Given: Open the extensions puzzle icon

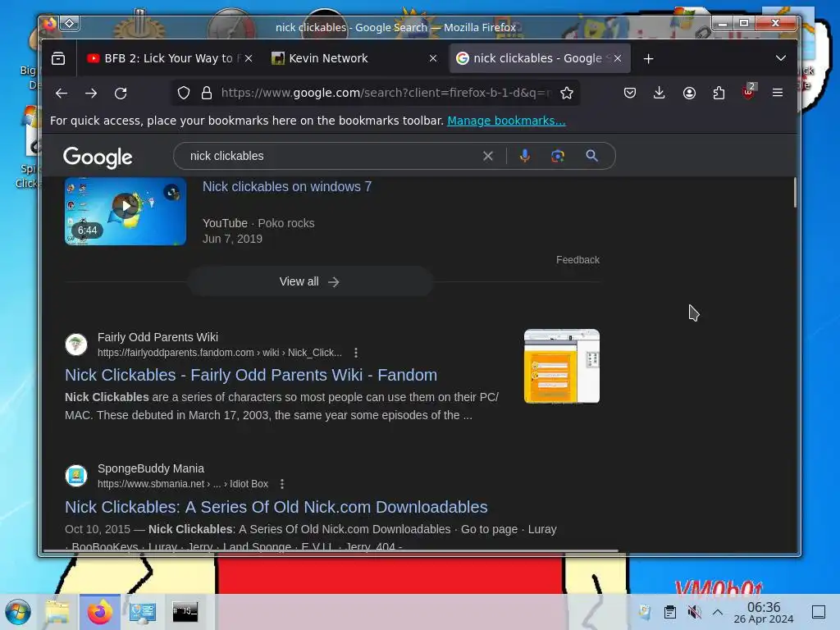Looking at the screenshot, I should (x=719, y=94).
